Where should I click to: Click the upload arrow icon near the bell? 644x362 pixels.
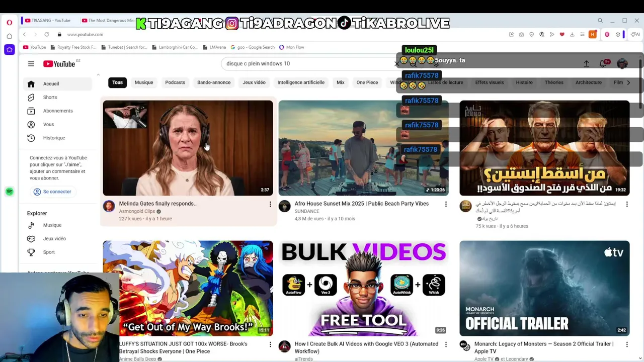click(x=586, y=64)
